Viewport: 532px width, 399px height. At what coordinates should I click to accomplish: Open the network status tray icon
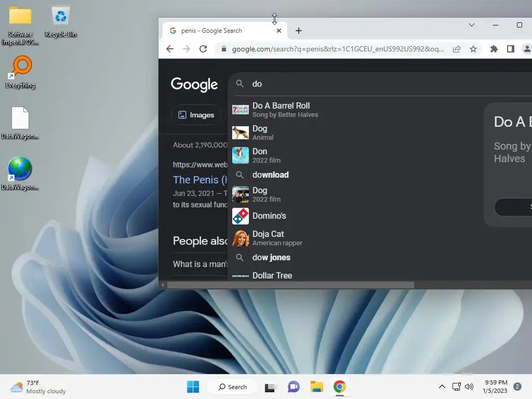[457, 387]
